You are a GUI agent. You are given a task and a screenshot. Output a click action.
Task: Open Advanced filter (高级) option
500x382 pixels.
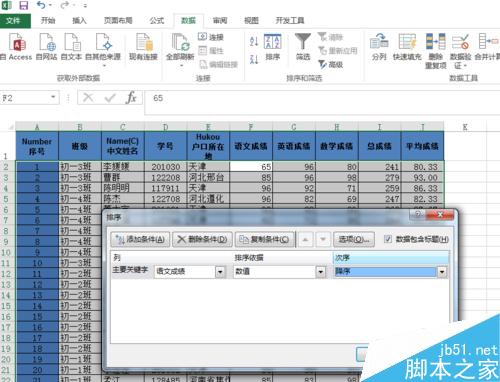[x=330, y=64]
